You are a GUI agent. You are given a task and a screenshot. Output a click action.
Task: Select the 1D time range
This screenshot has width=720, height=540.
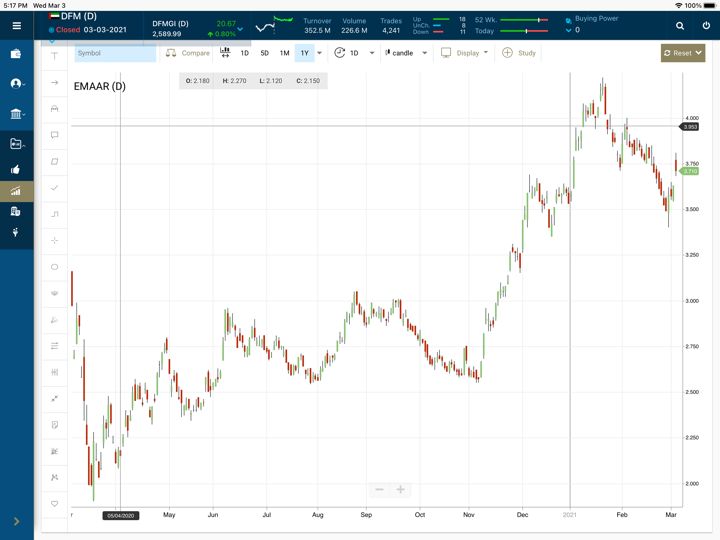tap(244, 53)
